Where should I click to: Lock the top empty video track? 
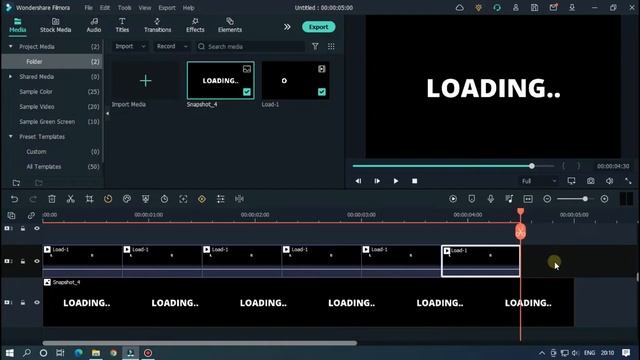(x=23, y=229)
